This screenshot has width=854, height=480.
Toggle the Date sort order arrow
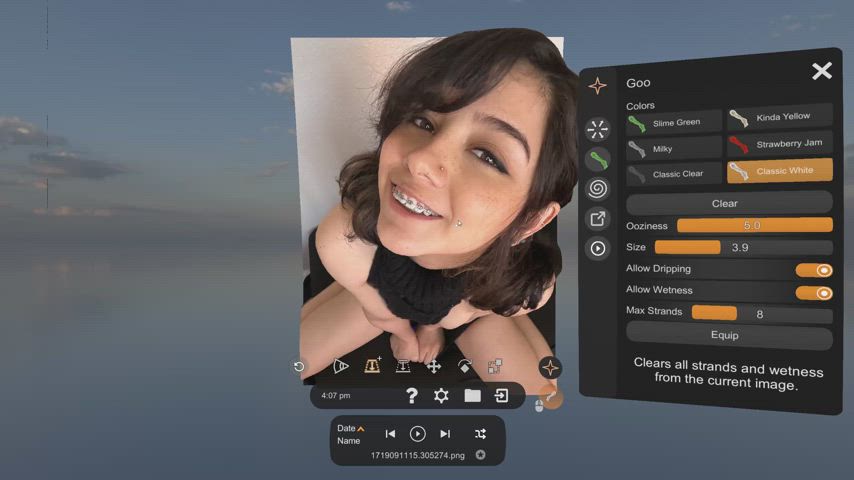(361, 429)
